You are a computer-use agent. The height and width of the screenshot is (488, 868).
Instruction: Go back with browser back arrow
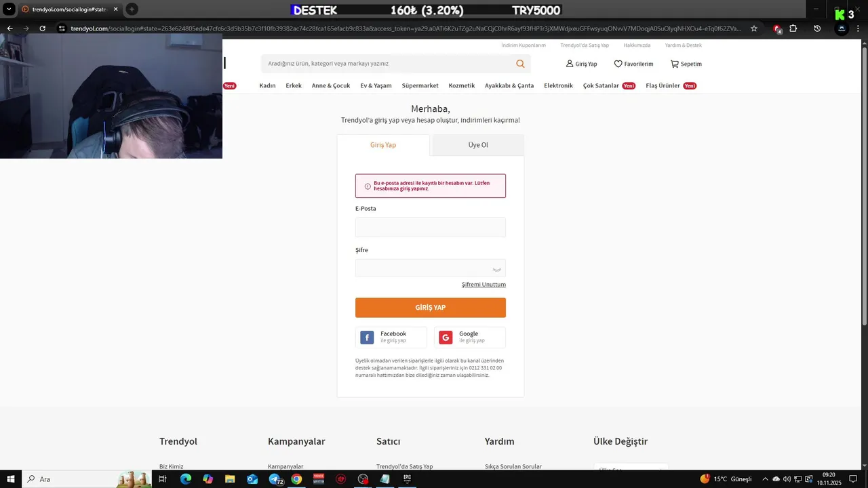[x=9, y=28]
